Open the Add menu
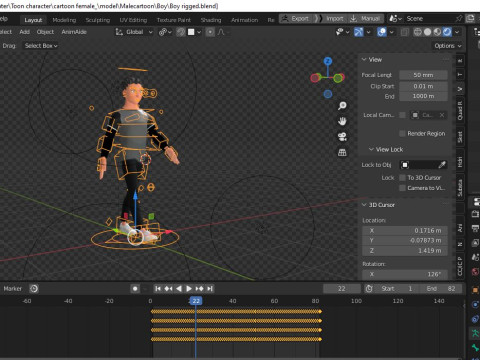 (25, 32)
